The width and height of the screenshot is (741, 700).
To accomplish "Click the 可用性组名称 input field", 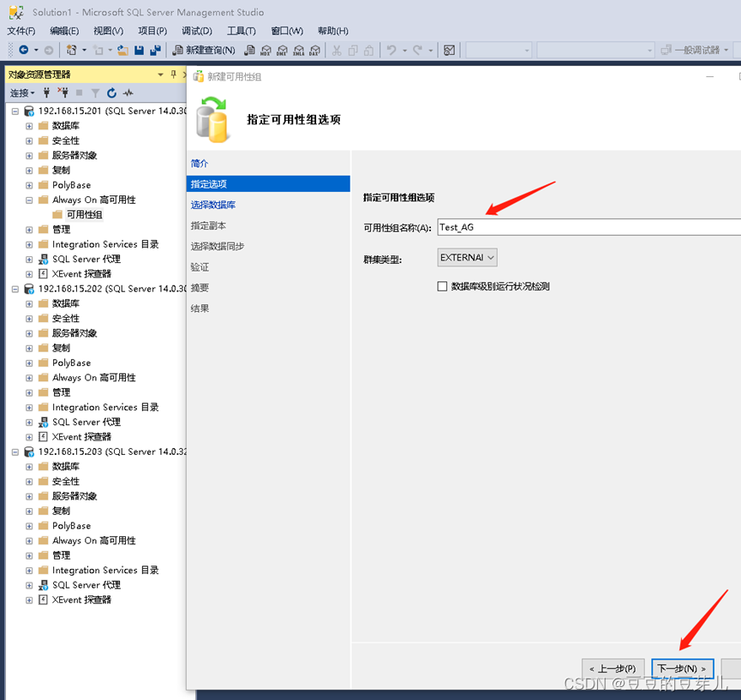I will (589, 227).
